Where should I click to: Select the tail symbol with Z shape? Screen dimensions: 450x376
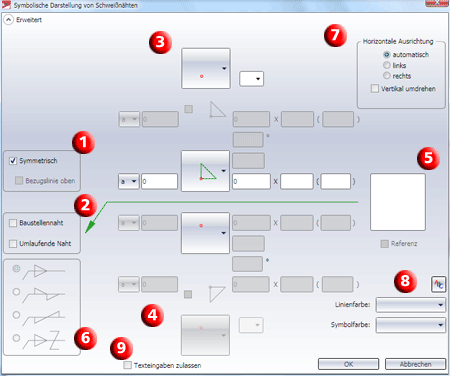[16, 338]
